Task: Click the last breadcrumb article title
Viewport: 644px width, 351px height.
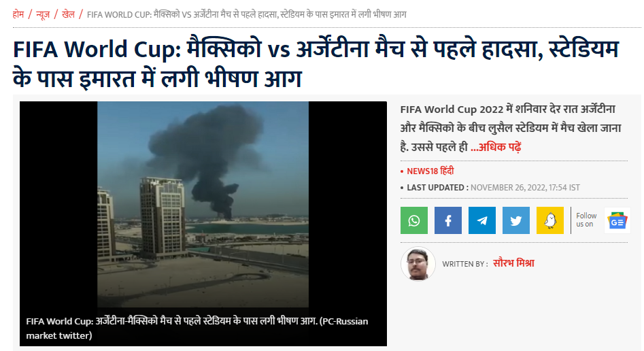Action: tap(246, 14)
